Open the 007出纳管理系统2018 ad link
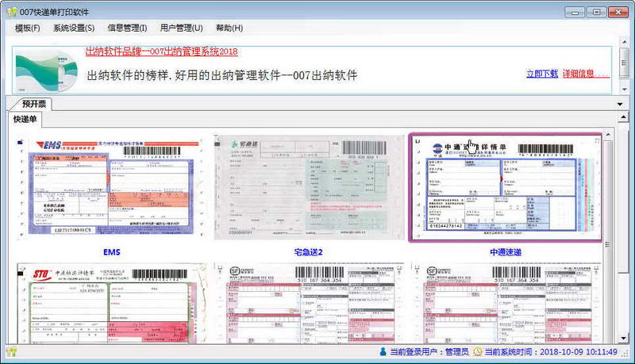This screenshot has height=364, width=635. click(x=162, y=52)
